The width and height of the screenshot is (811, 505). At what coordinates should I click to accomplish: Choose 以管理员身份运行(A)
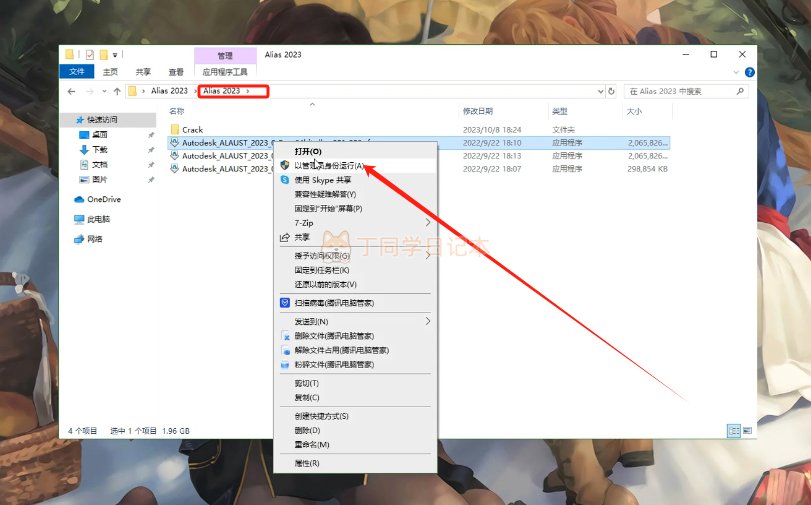click(355, 166)
